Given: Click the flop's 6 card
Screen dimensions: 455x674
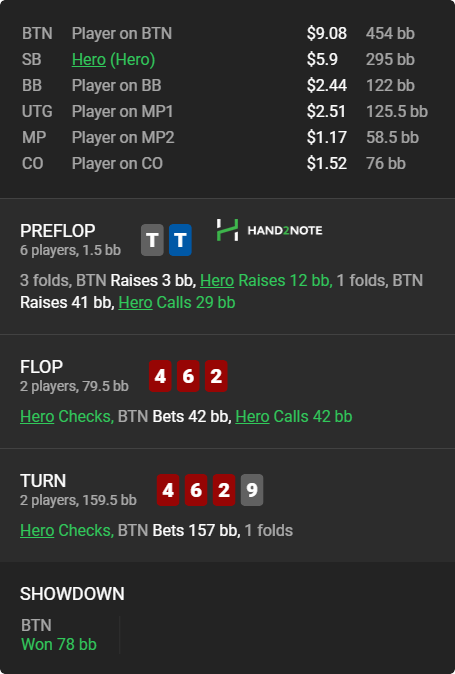Looking at the screenshot, I should click(188, 376).
